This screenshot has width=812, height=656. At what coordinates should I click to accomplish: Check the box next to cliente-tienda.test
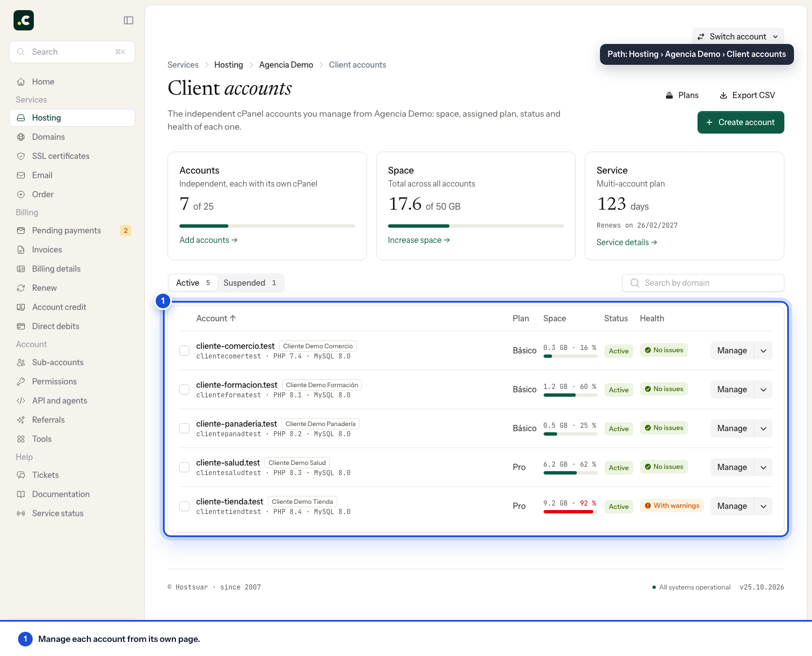coord(184,506)
